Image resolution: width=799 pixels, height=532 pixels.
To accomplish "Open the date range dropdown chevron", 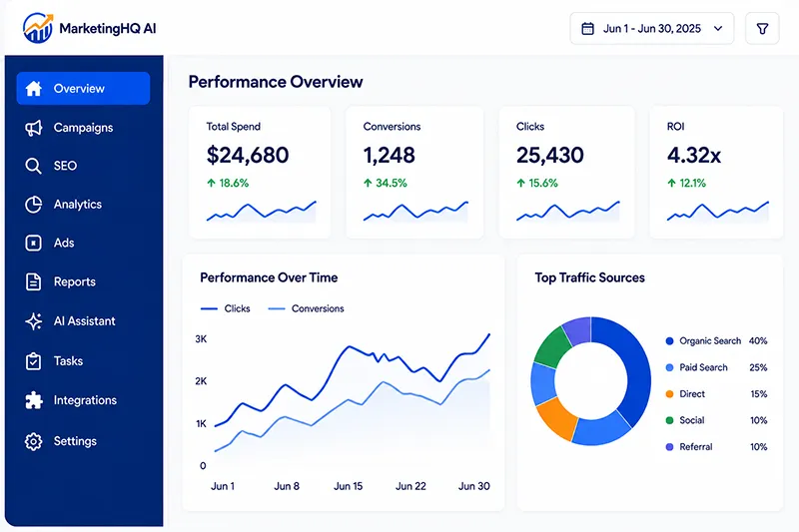I will tap(718, 29).
